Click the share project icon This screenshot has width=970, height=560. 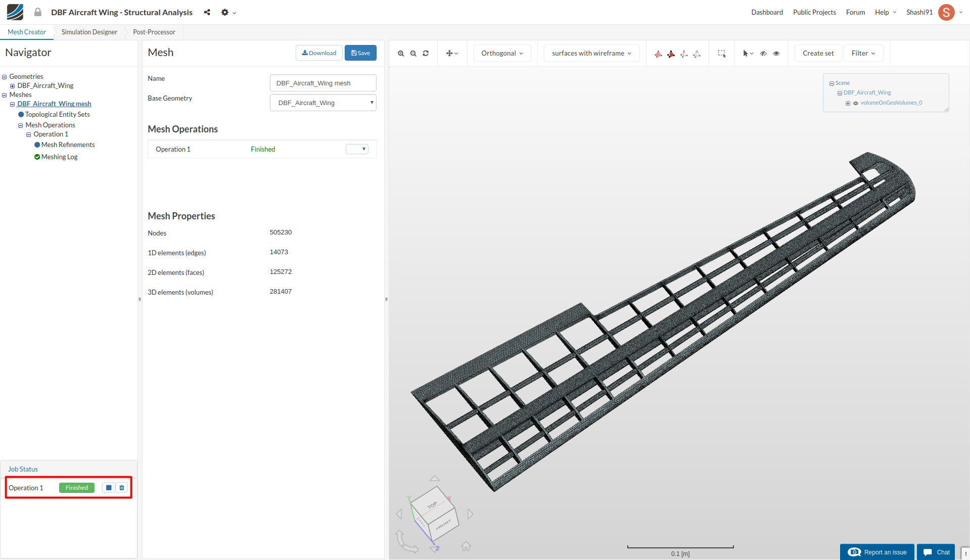click(x=207, y=12)
